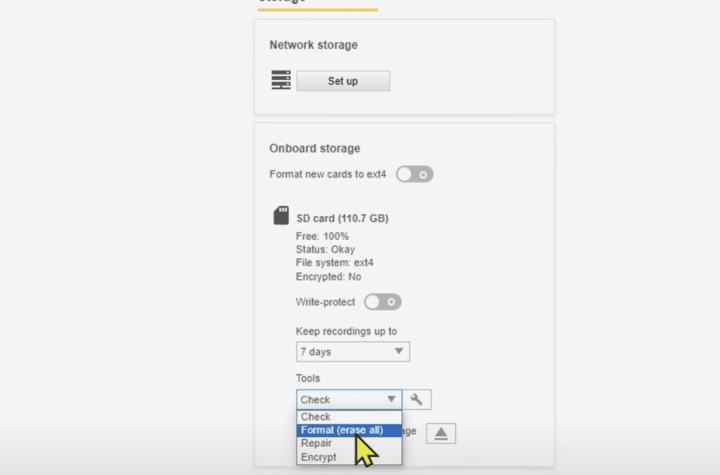This screenshot has height=475, width=720.
Task: Click the eject storage icon button
Action: 441,432
